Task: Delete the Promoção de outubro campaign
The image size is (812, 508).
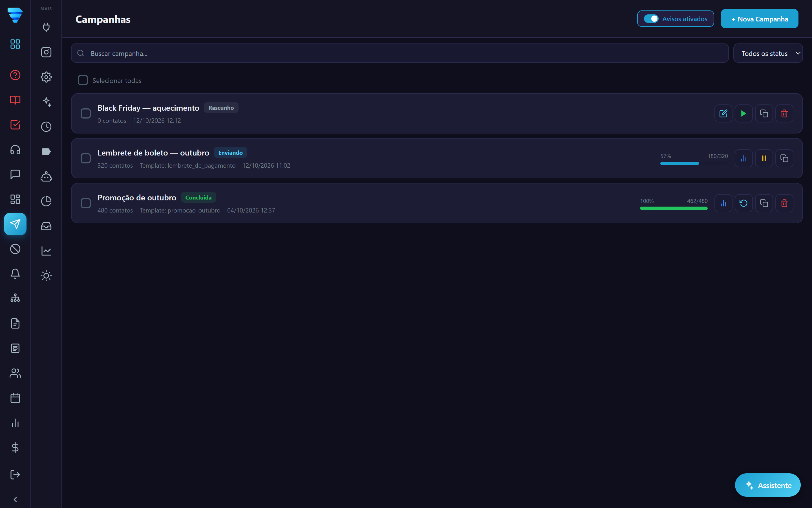Action: [x=784, y=203]
